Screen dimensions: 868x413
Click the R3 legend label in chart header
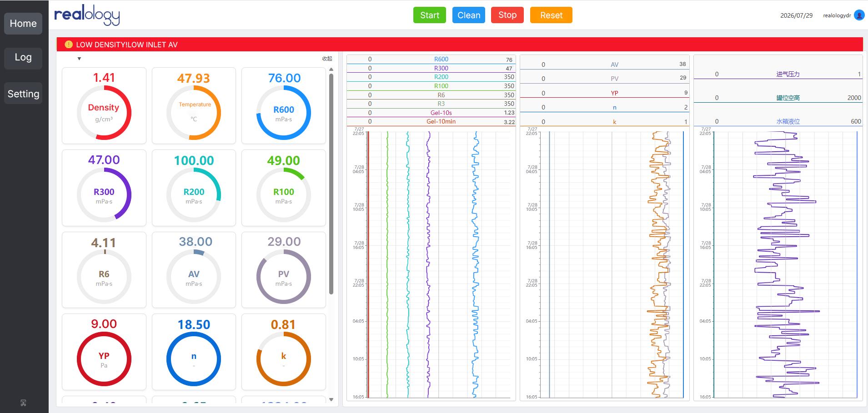[441, 104]
